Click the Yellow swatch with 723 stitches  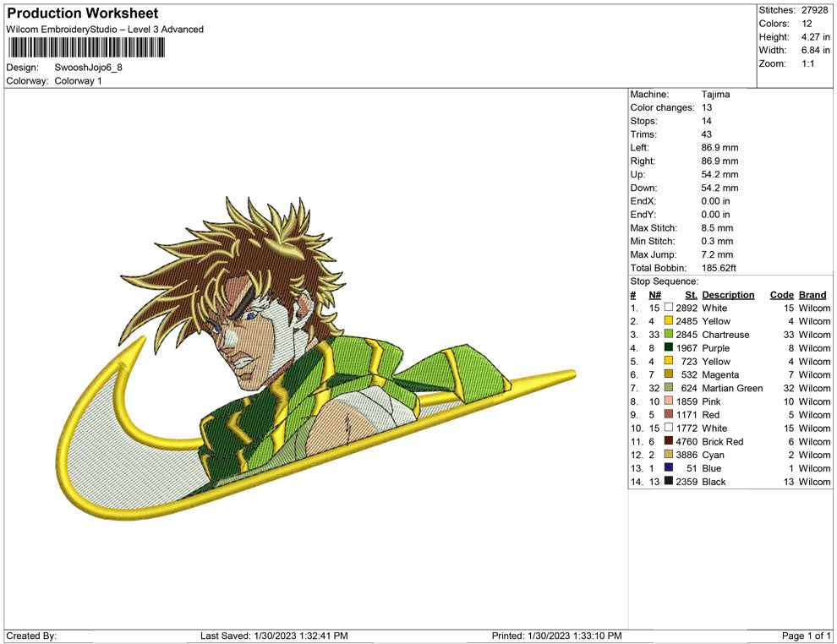(668, 361)
